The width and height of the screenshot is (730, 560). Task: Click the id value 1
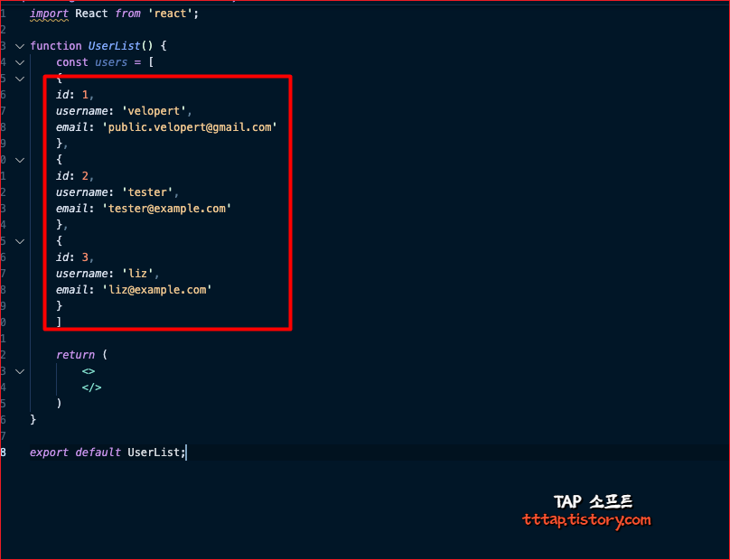[85, 95]
